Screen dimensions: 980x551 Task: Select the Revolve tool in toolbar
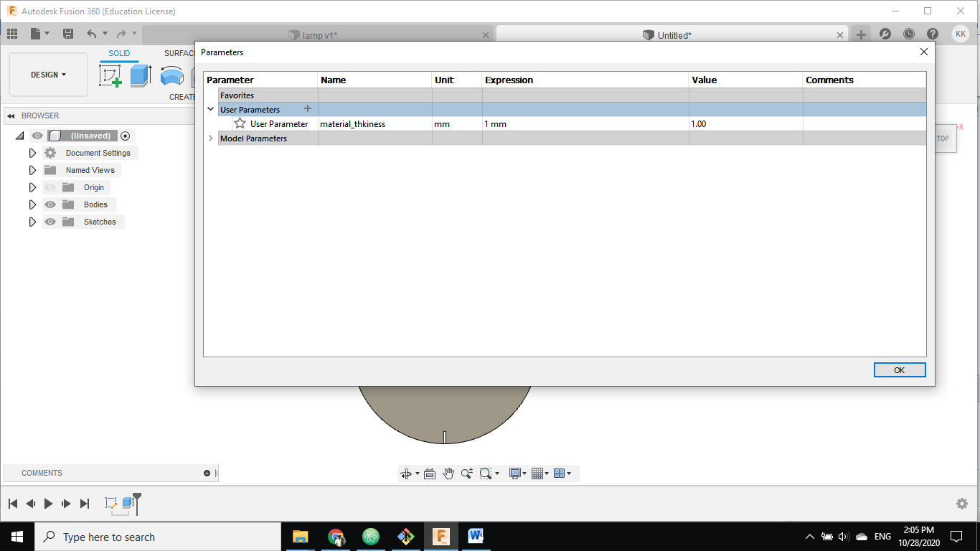pyautogui.click(x=172, y=75)
